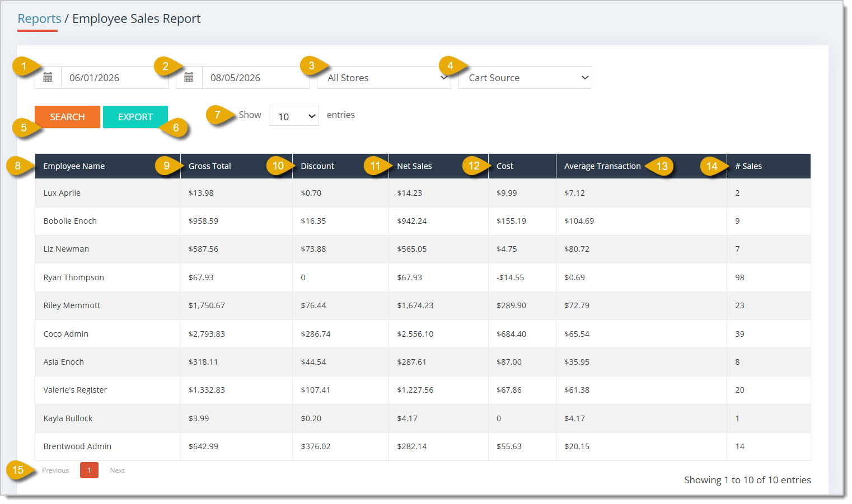Select the Liz Newman employee name

[66, 249]
